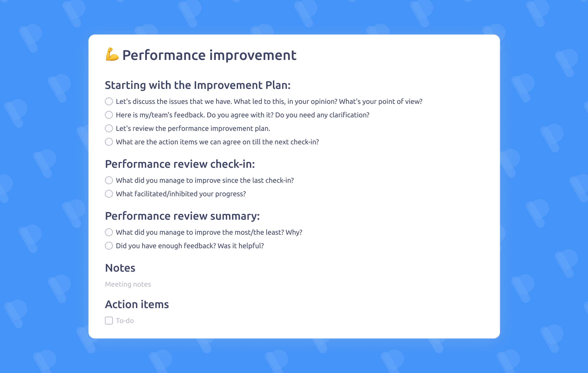Select the Starting with the Improvement Plan heading
The image size is (588, 373).
(198, 85)
